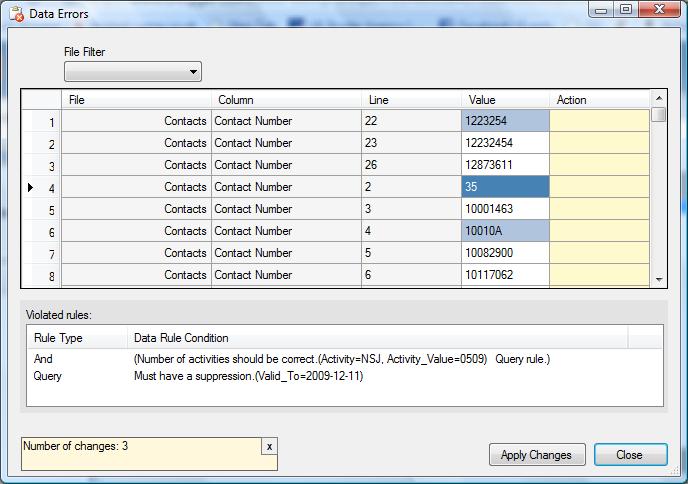Select the value cell 10010A
The width and height of the screenshot is (688, 484).
(x=505, y=230)
